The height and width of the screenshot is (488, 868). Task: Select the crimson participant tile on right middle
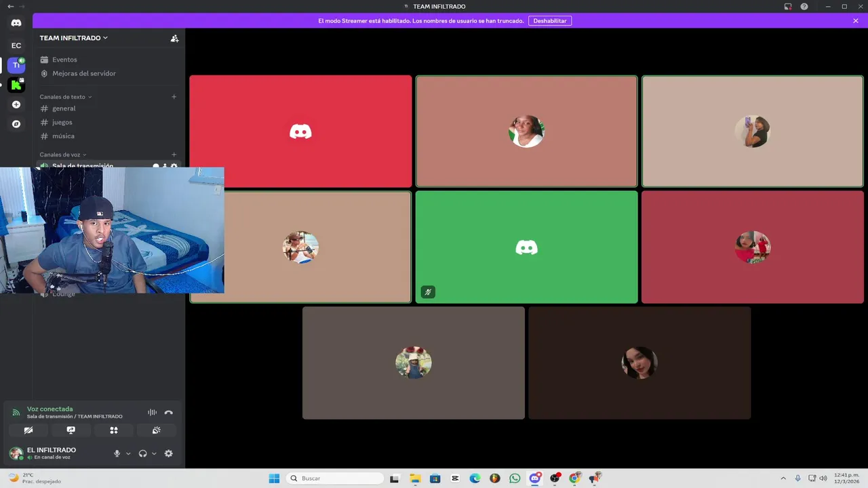(x=753, y=247)
